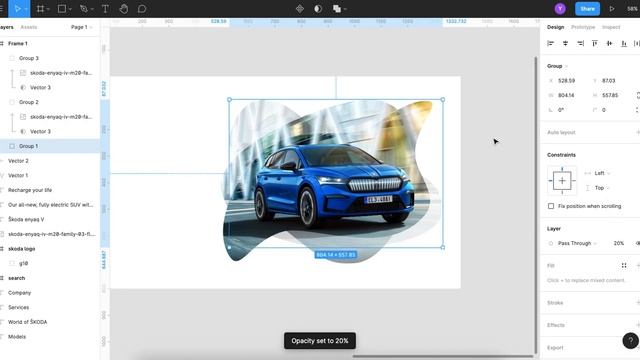Image resolution: width=640 pixels, height=360 pixels.
Task: Click the Align left icon
Action: coord(551,43)
